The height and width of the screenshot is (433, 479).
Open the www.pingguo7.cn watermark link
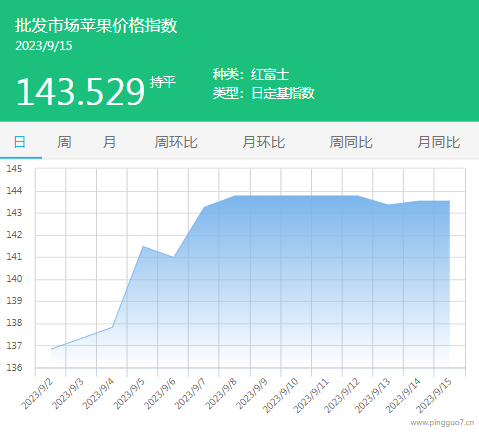[x=442, y=423]
